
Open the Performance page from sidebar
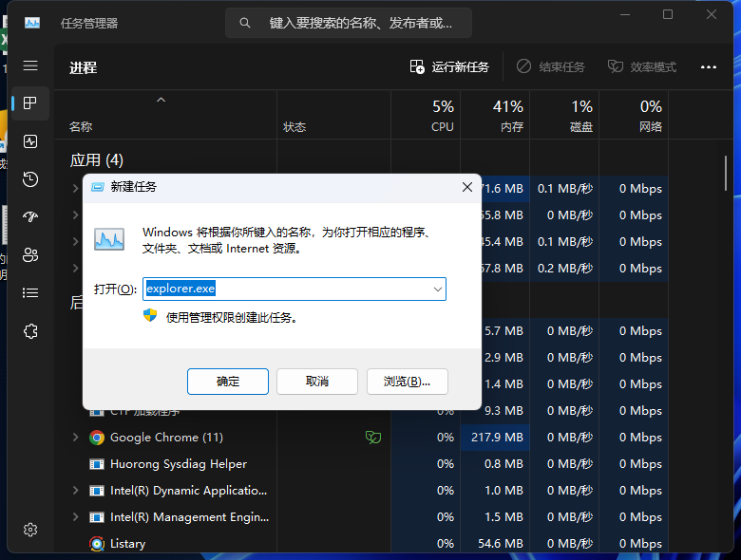point(30,141)
